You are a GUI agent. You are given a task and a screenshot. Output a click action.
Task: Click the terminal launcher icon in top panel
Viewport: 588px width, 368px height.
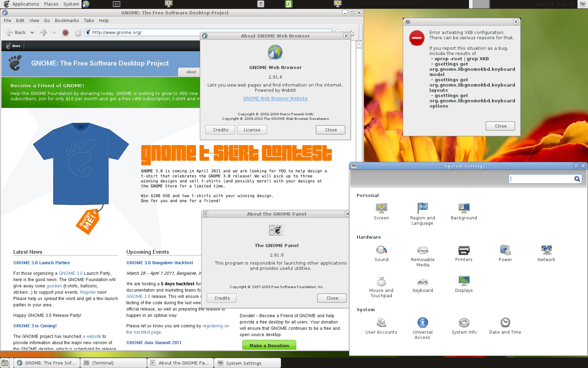(117, 4)
